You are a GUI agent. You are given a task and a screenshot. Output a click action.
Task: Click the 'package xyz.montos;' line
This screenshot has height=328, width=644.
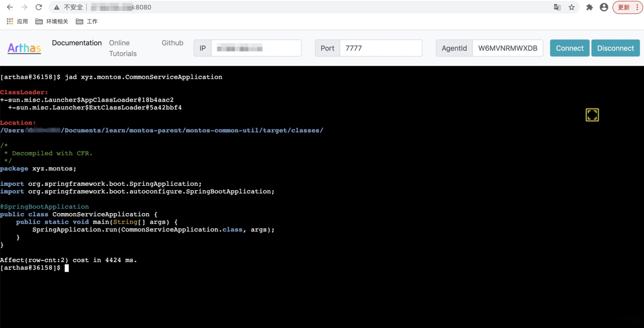[38, 169]
